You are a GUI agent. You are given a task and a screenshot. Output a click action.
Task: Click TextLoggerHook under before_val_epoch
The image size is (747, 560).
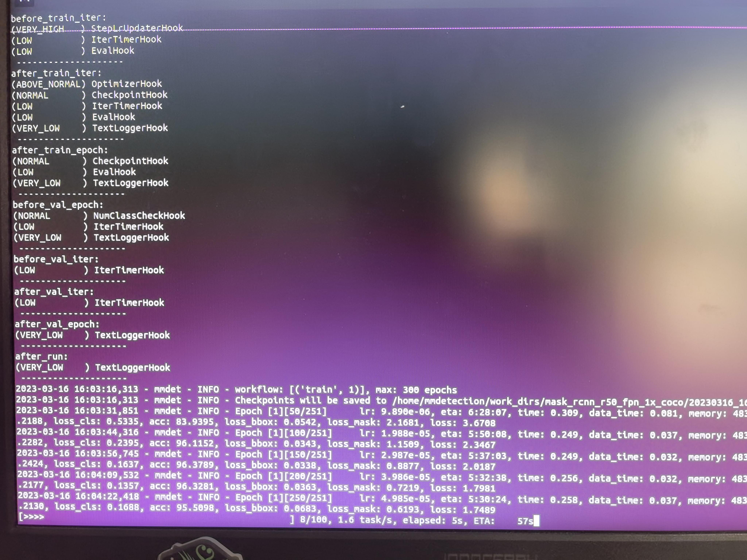pos(131,238)
